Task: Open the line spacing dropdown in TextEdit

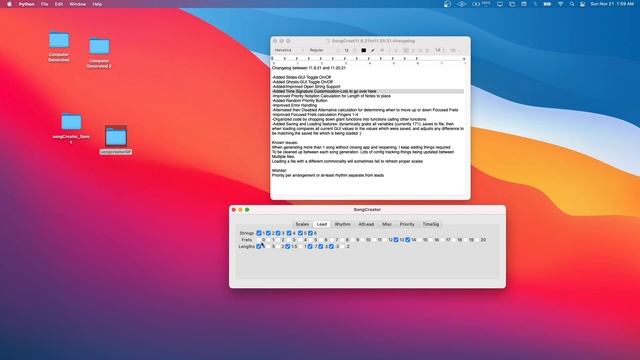Action: pyautogui.click(x=439, y=50)
